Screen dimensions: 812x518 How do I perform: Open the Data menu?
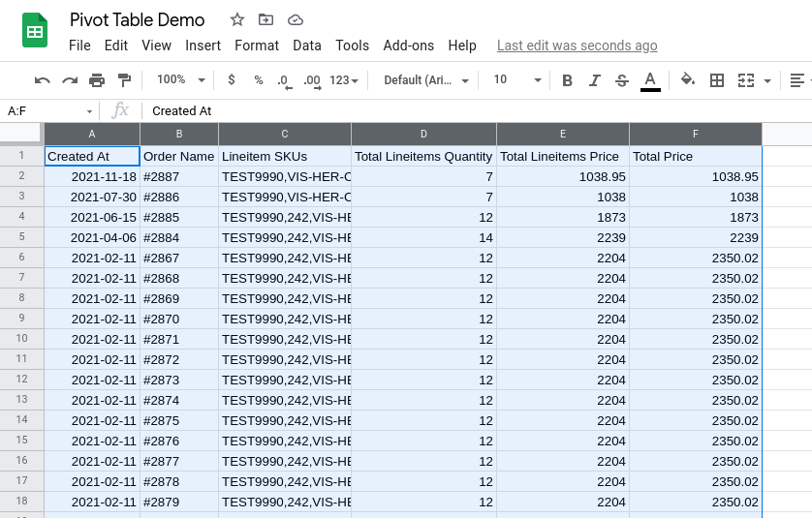click(x=307, y=46)
